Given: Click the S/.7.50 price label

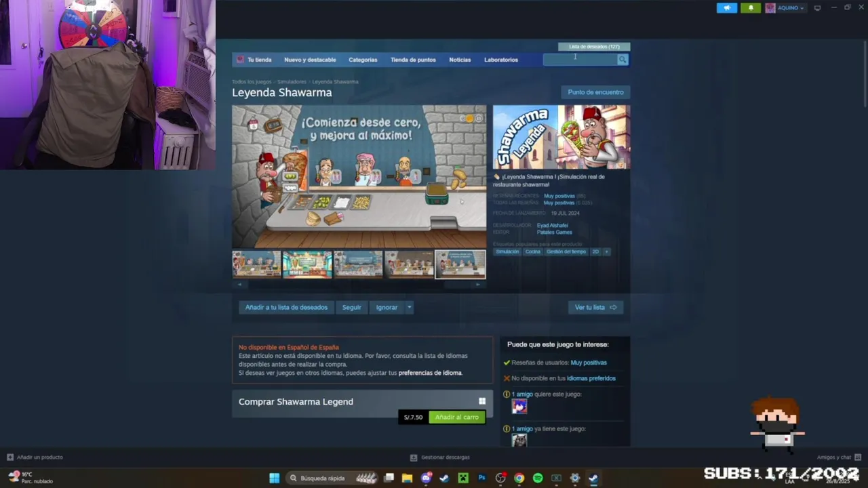Looking at the screenshot, I should point(413,417).
